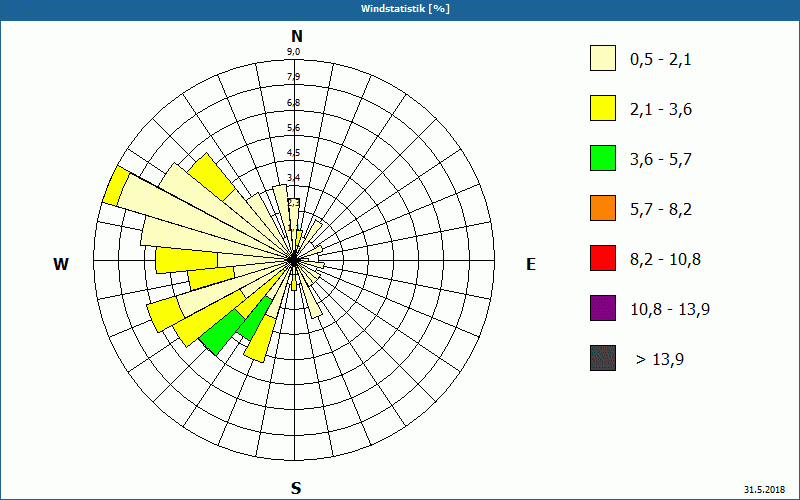Click the 'Windstatistik [%]' title bar text
800x500 pixels.
[405, 9]
